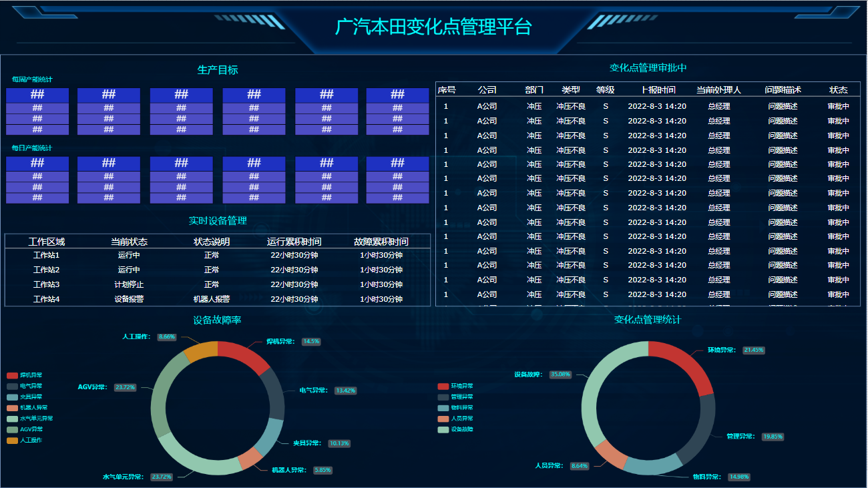This screenshot has height=488, width=868.
Task: Select salmon 机器人异常 donut segment
Action: point(250,459)
